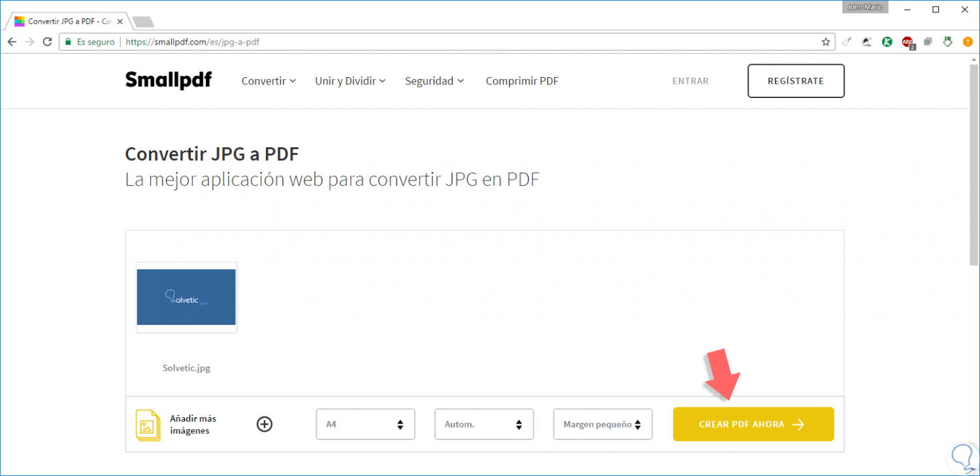Bookmark this page with the star icon

826,42
